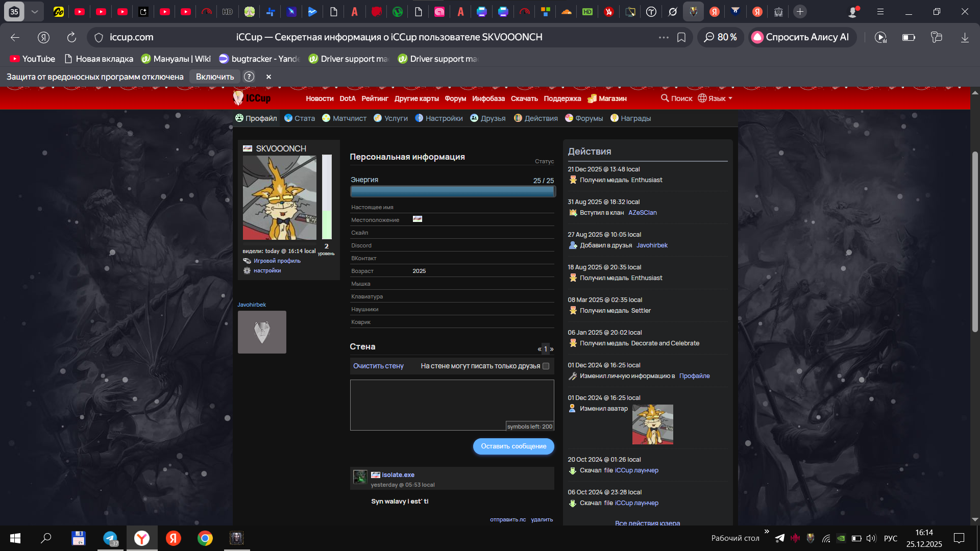Expand the browser tab list chevron
This screenshot has width=980, height=551.
pos(34,11)
